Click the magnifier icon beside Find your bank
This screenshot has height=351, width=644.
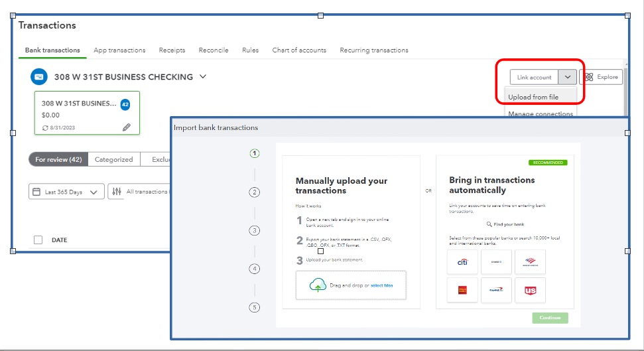(489, 224)
